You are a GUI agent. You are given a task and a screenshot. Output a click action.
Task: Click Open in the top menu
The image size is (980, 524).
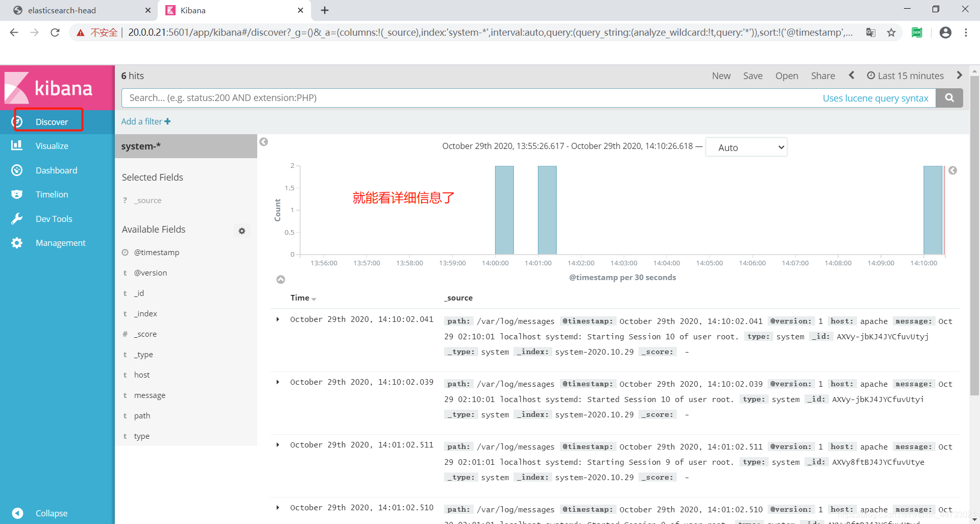coord(787,76)
